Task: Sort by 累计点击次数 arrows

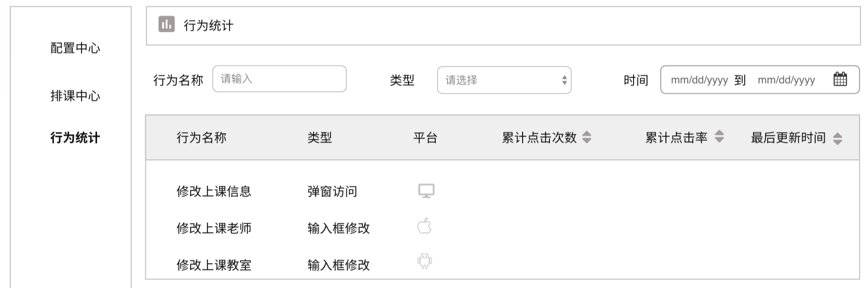Action: [x=587, y=137]
